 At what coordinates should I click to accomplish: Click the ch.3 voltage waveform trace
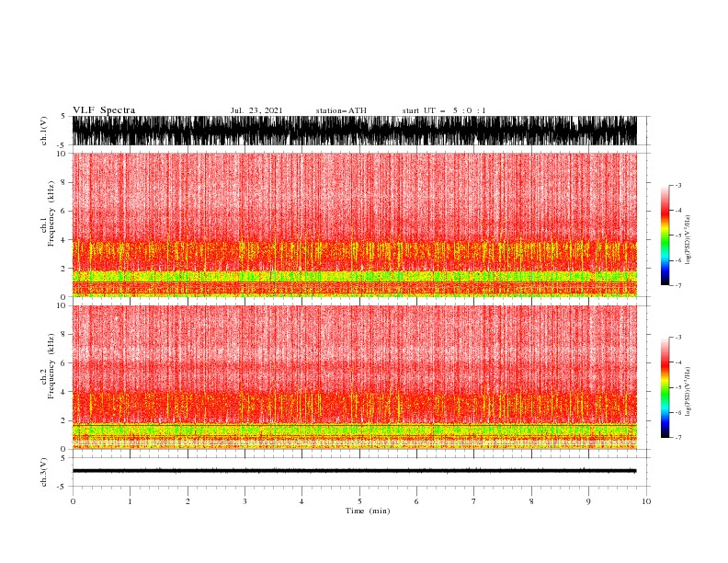coord(355,471)
